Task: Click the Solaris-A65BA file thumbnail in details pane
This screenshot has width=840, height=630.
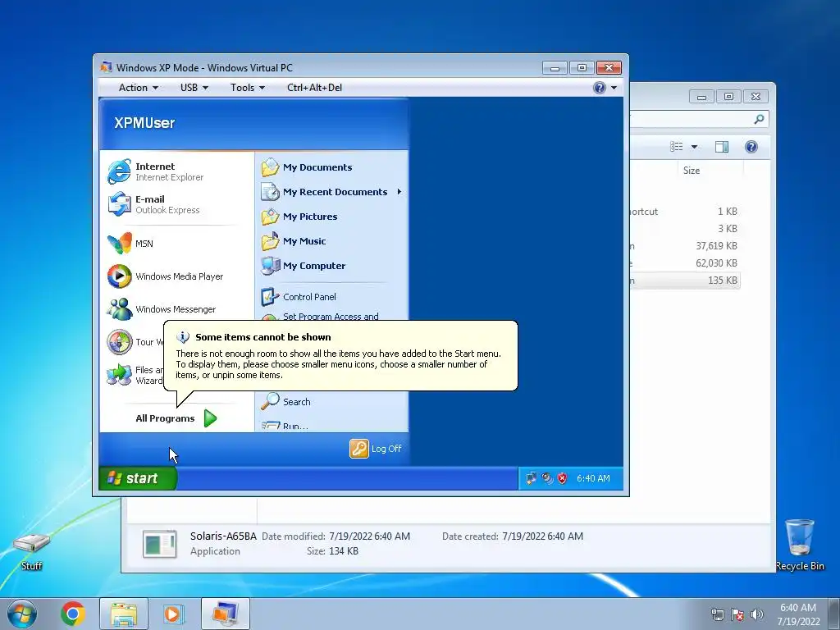Action: coord(160,545)
